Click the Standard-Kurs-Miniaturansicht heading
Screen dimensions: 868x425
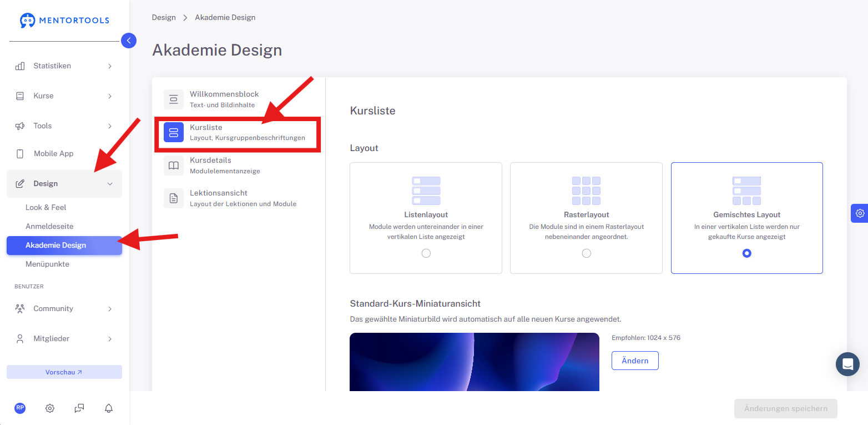[x=415, y=304]
